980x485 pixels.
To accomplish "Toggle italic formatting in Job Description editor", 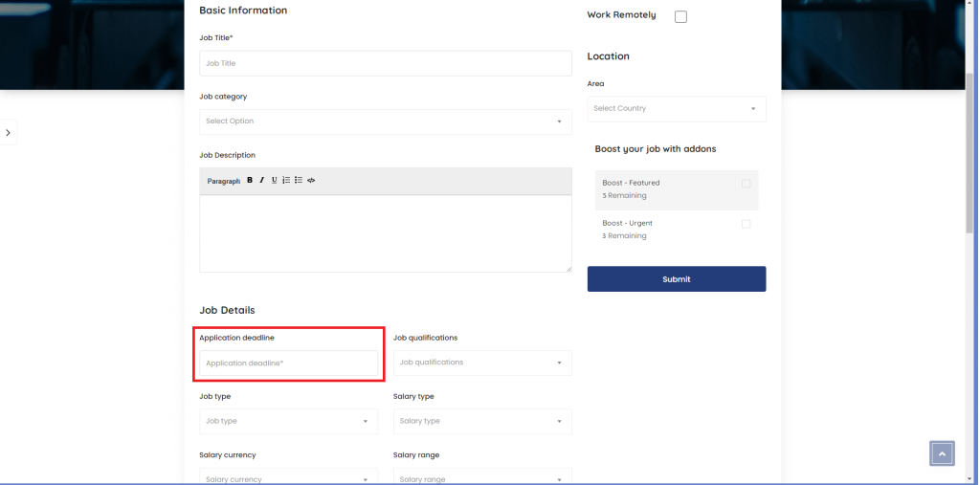I will [x=261, y=180].
